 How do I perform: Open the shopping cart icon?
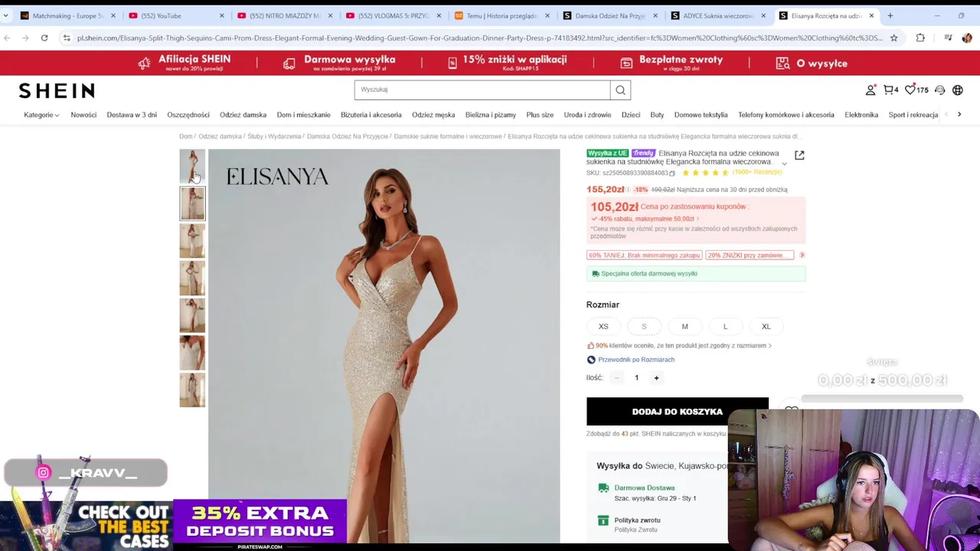pyautogui.click(x=890, y=90)
